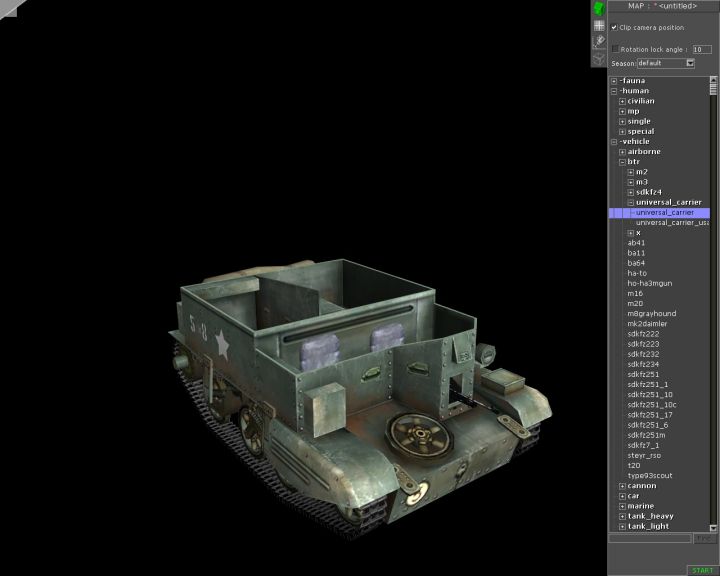Toggle Clip camera position checkbox
Image resolution: width=720 pixels, height=576 pixels.
[x=615, y=28]
